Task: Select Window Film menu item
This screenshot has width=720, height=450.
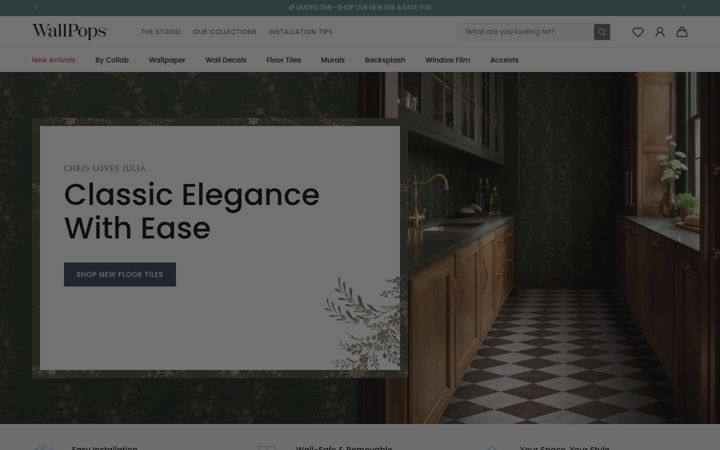Action: [x=447, y=60]
